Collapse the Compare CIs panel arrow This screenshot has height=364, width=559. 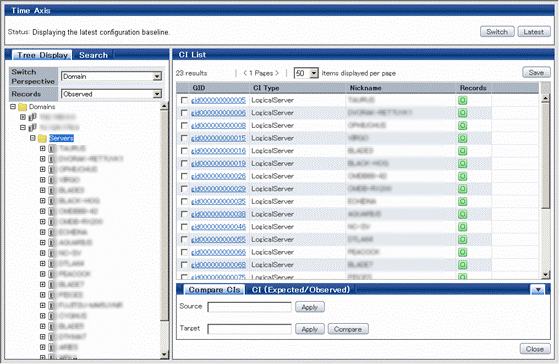pos(538,290)
